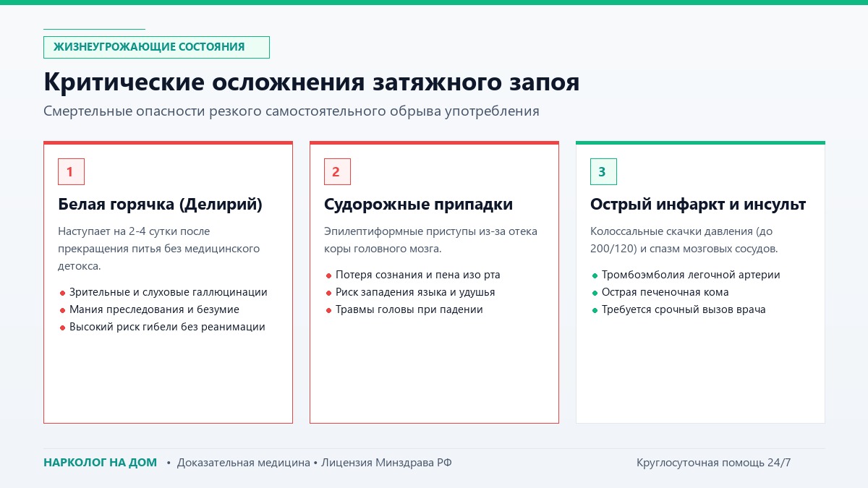Click the paragraph 'Колоссальные скачки давления'

click(684, 240)
